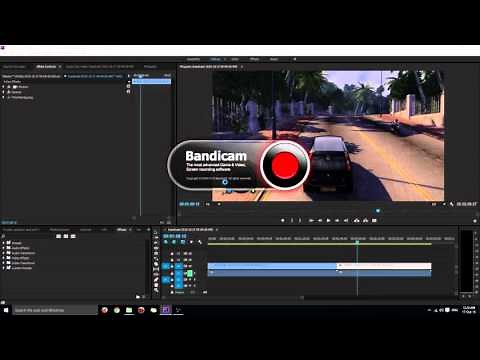Viewport: 480px width, 360px height.
Task: Click the Extract button
Action: 365,220
